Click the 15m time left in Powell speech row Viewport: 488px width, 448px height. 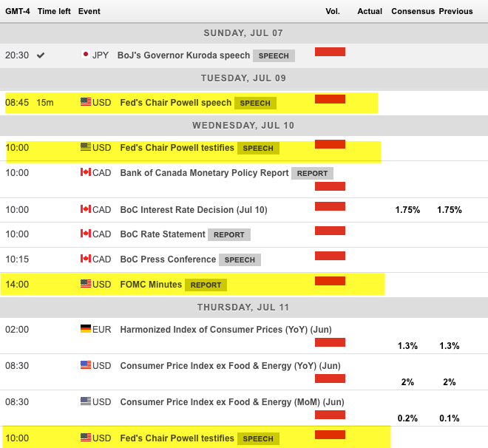(x=44, y=103)
